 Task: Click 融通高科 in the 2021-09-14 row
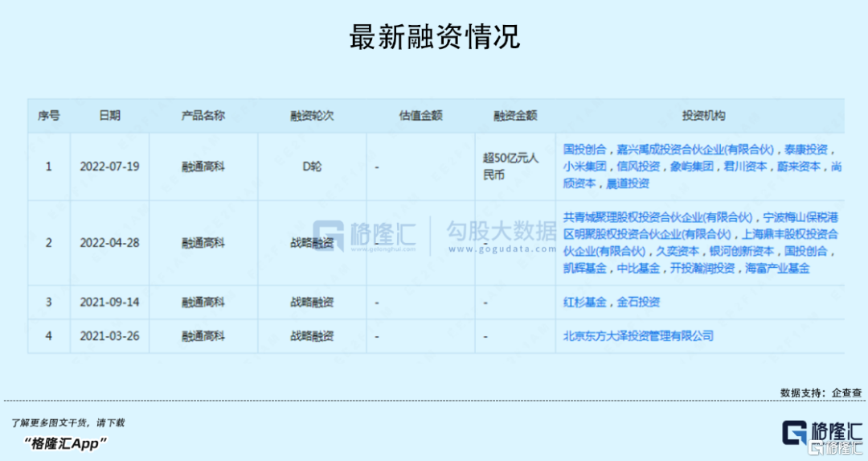[x=203, y=302]
